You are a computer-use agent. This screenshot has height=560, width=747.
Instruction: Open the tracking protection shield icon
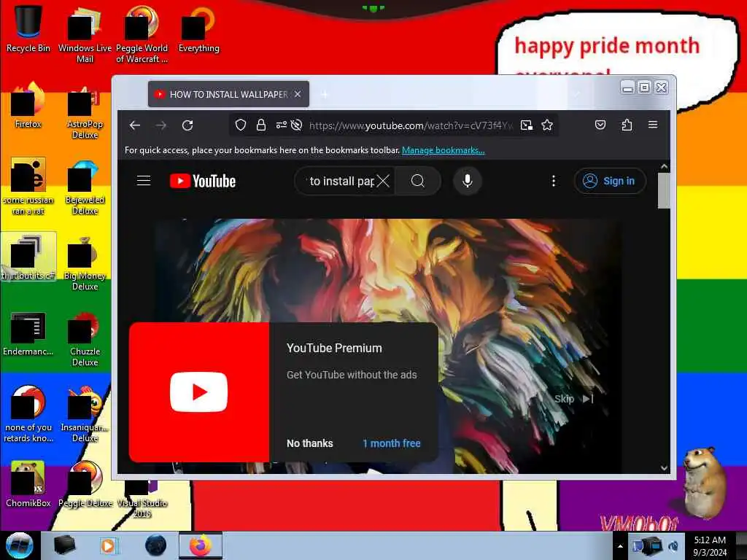241,125
